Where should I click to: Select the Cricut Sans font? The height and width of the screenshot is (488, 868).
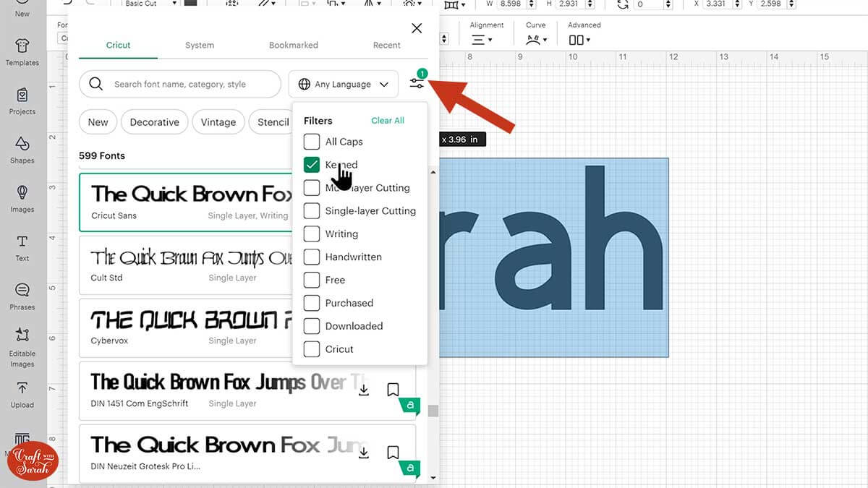(x=187, y=202)
